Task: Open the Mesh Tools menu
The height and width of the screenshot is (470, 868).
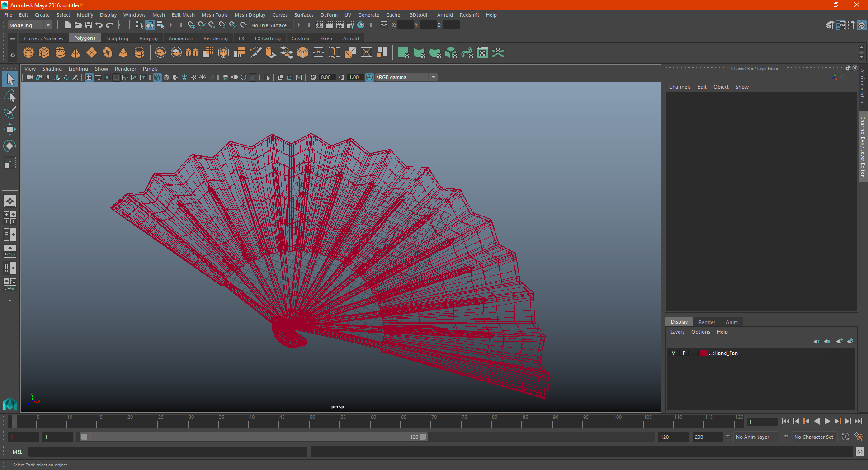Action: (x=214, y=15)
